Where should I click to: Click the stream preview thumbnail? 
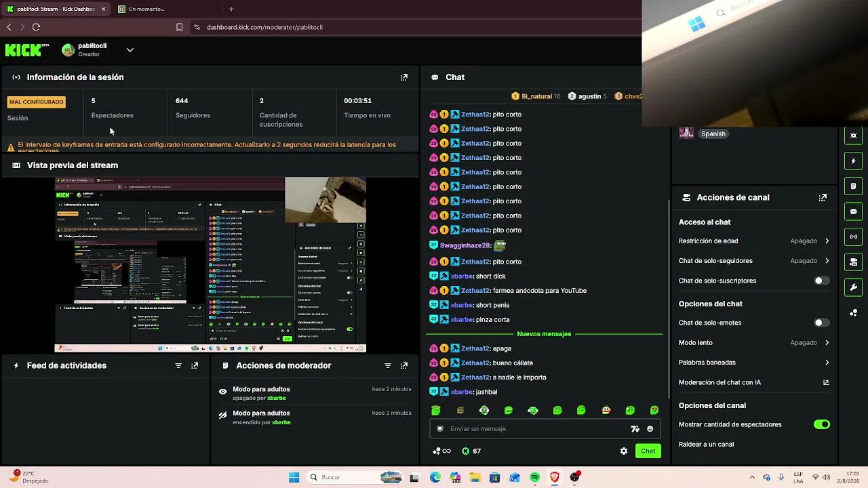[210, 265]
